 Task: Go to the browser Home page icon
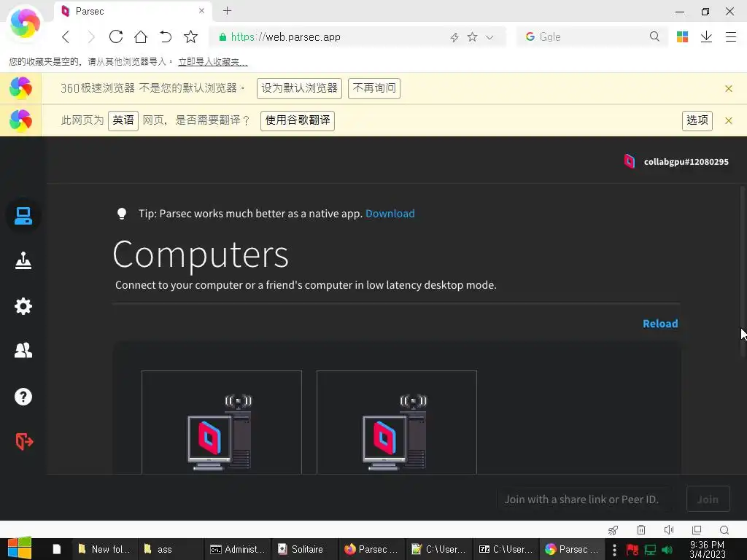coord(141,36)
